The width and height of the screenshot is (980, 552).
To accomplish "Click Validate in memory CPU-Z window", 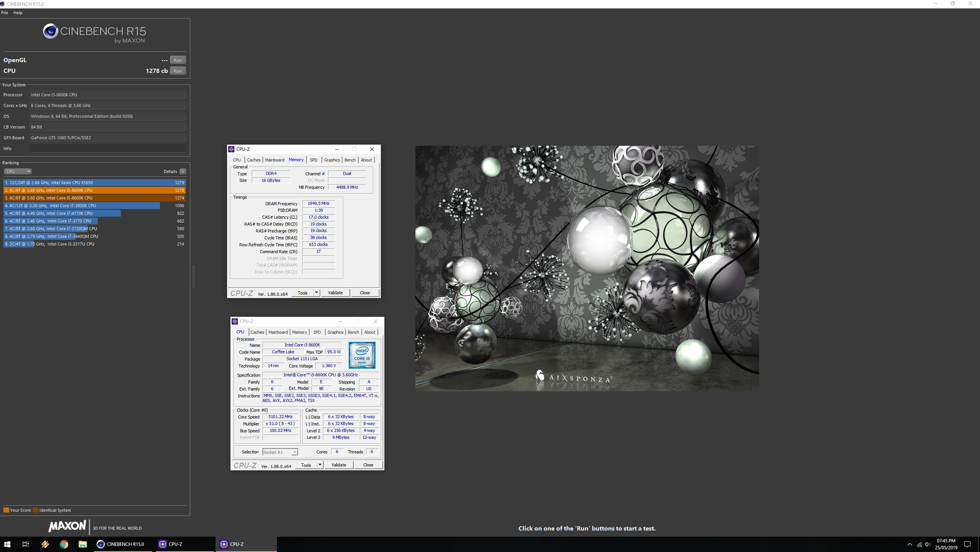I will click(x=335, y=293).
